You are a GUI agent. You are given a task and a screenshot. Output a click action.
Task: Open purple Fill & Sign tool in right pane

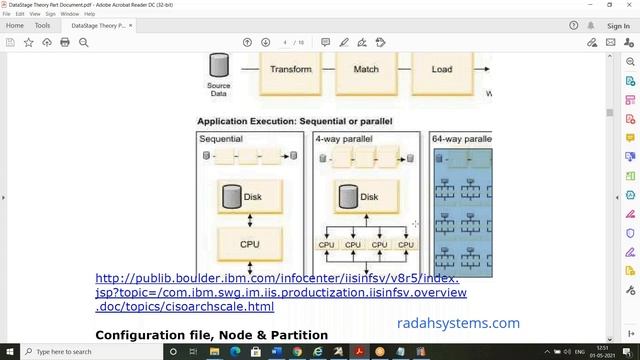pyautogui.click(x=630, y=252)
